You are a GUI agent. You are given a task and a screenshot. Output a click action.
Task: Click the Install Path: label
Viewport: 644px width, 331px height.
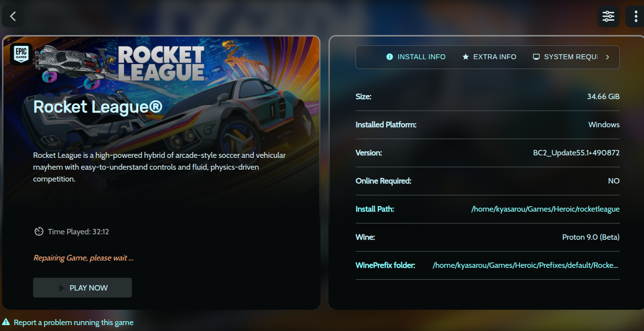(375, 209)
